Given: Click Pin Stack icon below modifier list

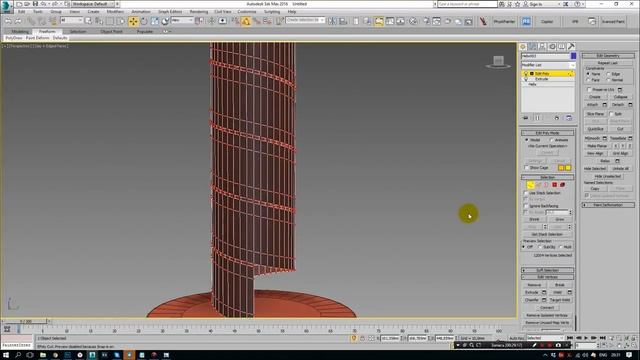Looking at the screenshot, I should 526,118.
